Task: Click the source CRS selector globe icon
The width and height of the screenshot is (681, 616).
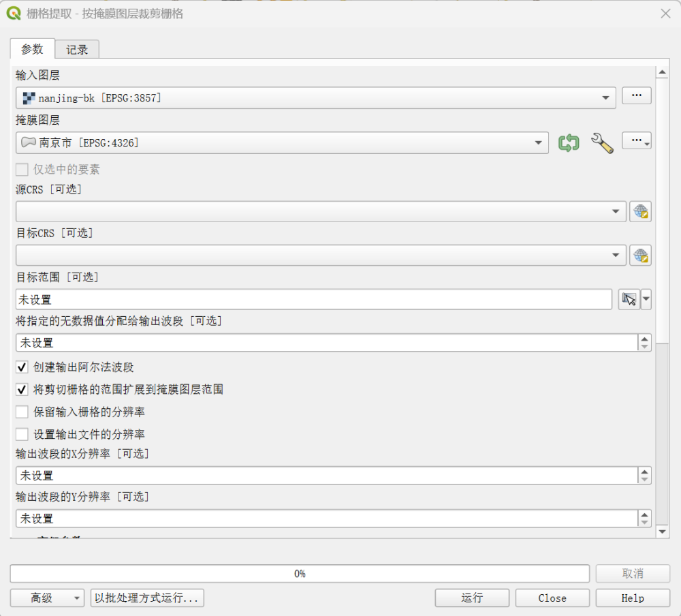Action: (640, 211)
